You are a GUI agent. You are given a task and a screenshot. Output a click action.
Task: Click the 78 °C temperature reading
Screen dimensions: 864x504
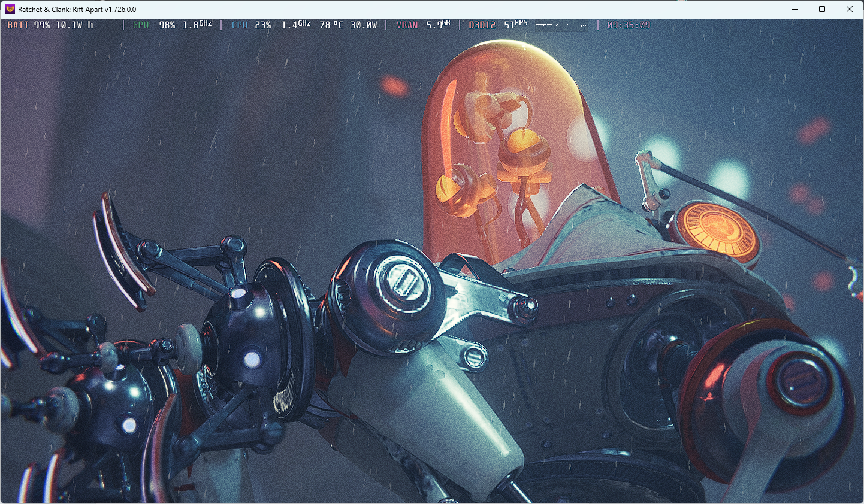pyautogui.click(x=331, y=25)
